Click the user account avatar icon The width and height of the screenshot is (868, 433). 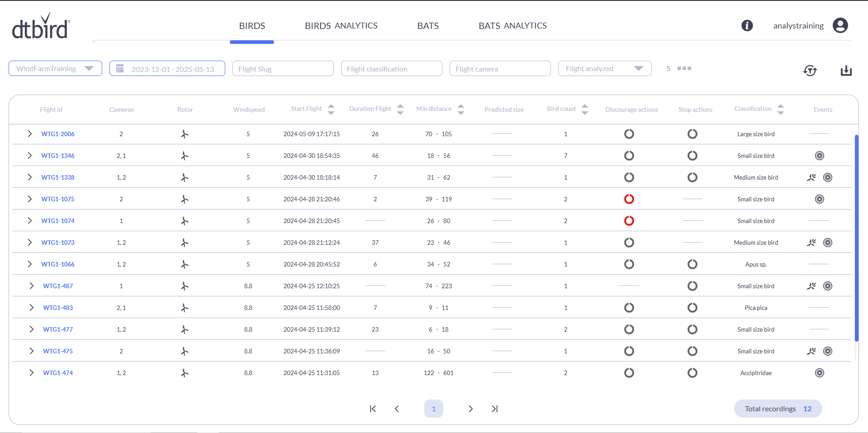click(840, 26)
